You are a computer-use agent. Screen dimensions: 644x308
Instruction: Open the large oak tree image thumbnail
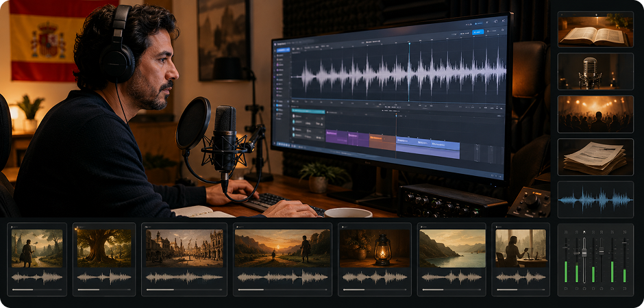point(104,248)
